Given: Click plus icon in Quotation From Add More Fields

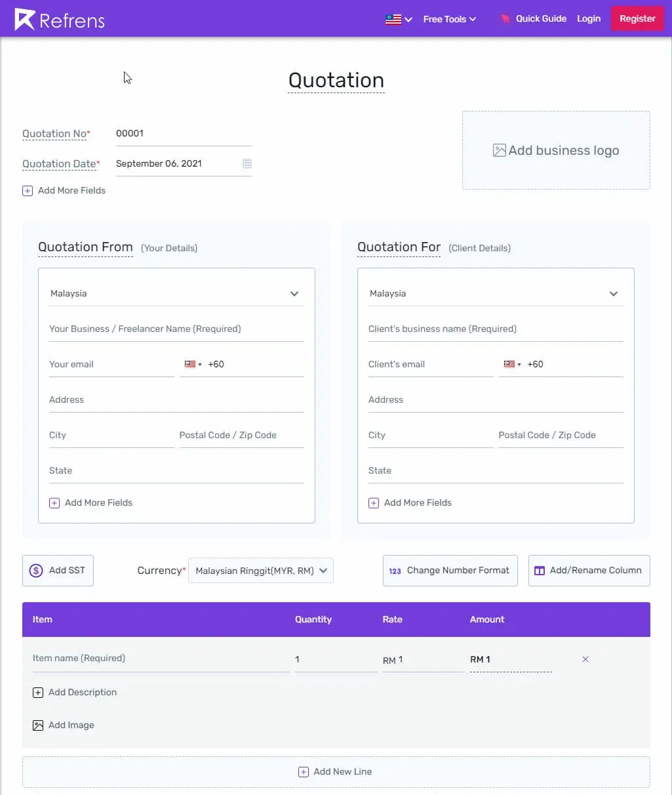Looking at the screenshot, I should (x=54, y=503).
